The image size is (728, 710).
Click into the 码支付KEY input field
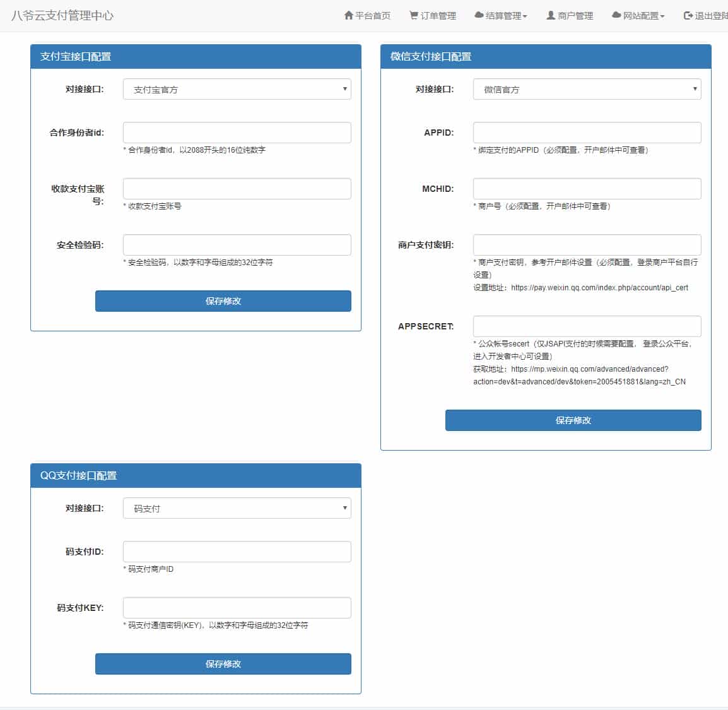pyautogui.click(x=237, y=607)
